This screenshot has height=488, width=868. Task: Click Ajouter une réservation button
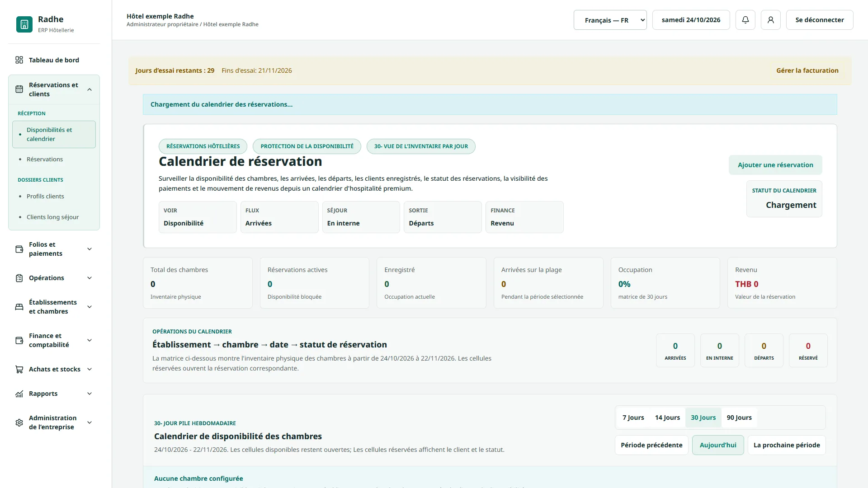(x=775, y=165)
